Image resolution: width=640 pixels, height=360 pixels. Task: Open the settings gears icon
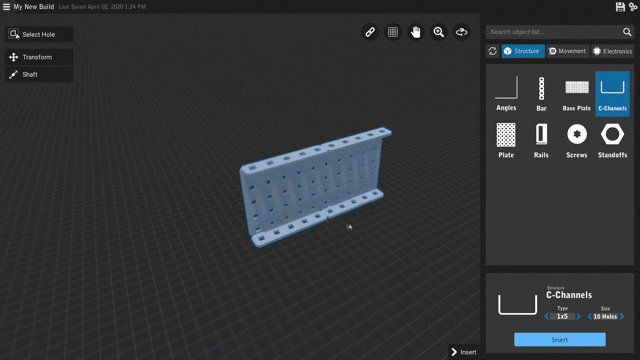[x=633, y=7]
